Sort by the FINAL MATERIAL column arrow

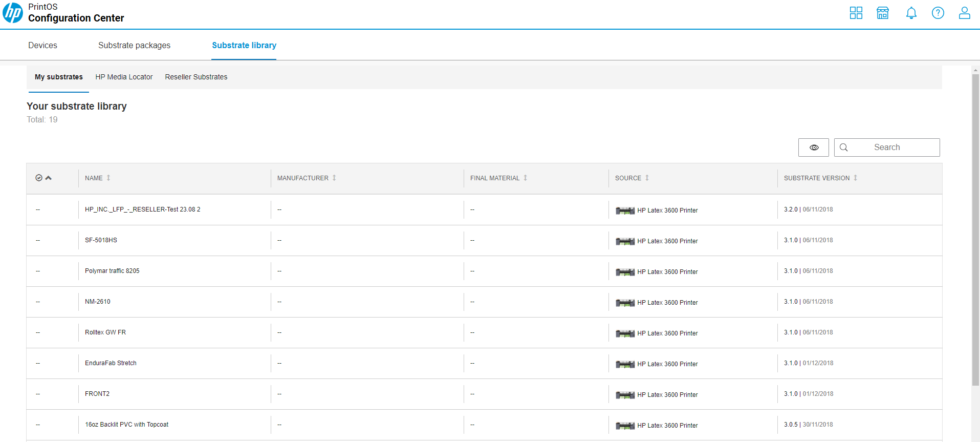coord(525,178)
